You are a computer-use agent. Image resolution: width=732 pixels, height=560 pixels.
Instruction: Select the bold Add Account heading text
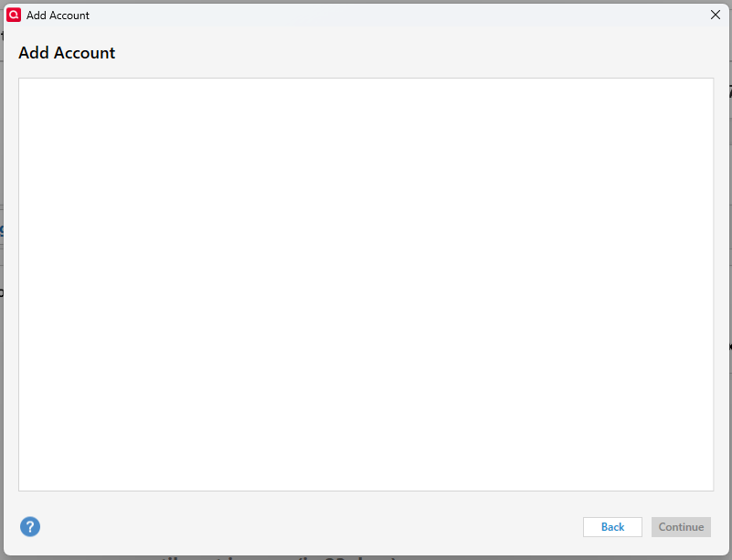pos(67,53)
